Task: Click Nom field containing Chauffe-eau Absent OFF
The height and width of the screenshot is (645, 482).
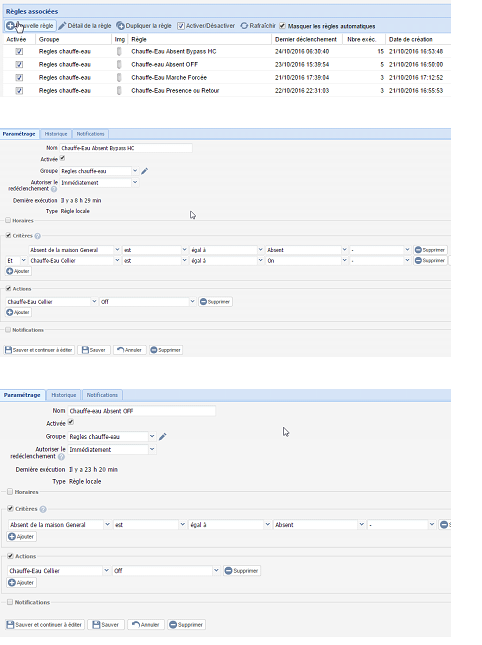Action: 141,411
